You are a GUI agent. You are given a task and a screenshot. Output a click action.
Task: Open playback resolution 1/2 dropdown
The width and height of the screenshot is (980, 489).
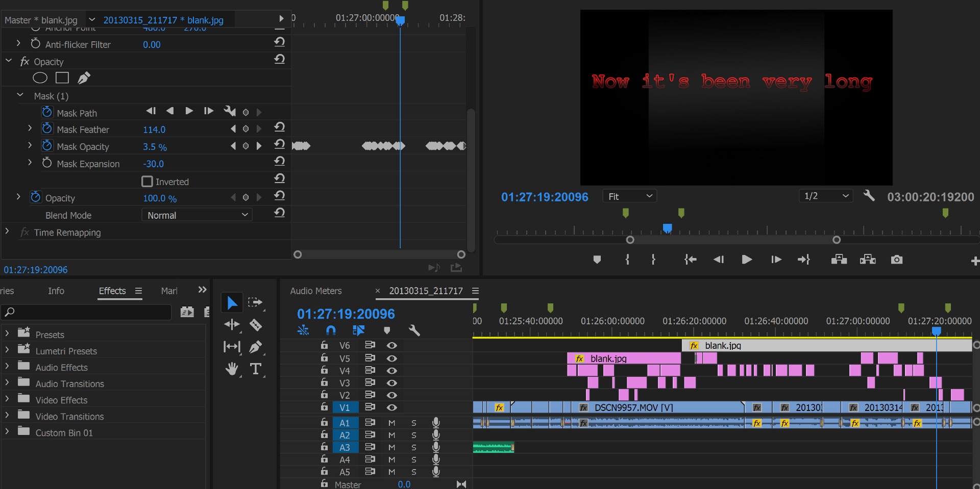(x=826, y=196)
